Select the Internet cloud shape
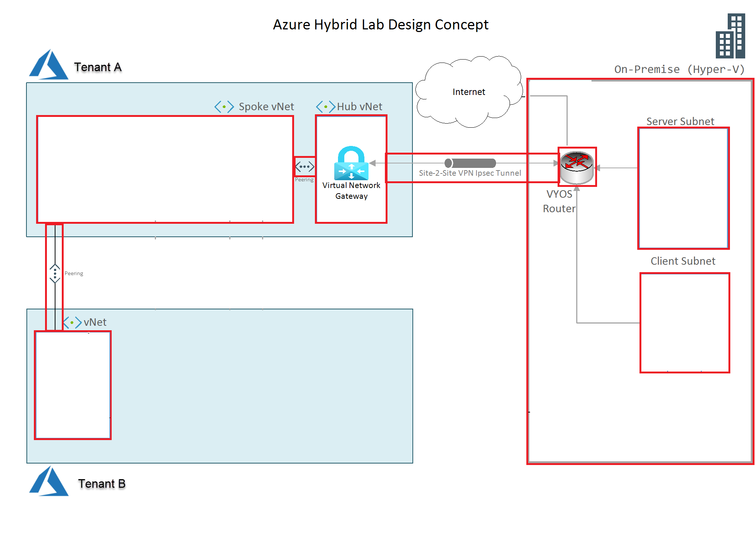Image resolution: width=756 pixels, height=535 pixels. [x=469, y=92]
